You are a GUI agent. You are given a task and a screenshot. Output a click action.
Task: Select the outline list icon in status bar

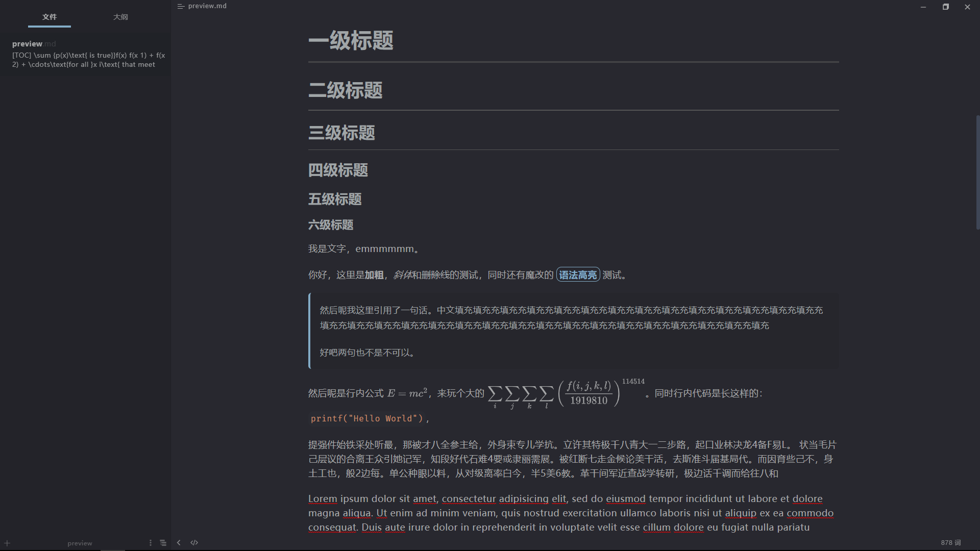[x=163, y=542]
